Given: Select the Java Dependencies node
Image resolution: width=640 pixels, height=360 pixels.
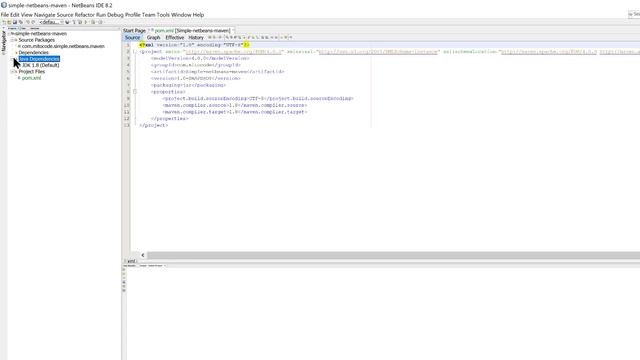Looking at the screenshot, I should click(39, 59).
